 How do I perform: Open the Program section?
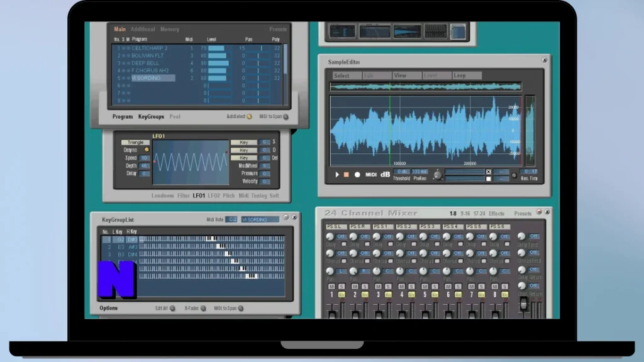[123, 116]
